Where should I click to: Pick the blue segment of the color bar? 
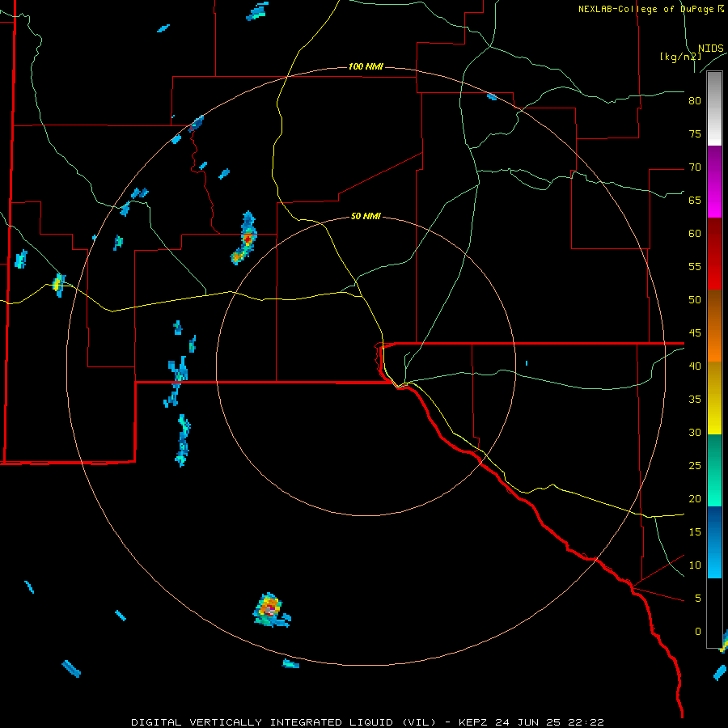[714, 542]
